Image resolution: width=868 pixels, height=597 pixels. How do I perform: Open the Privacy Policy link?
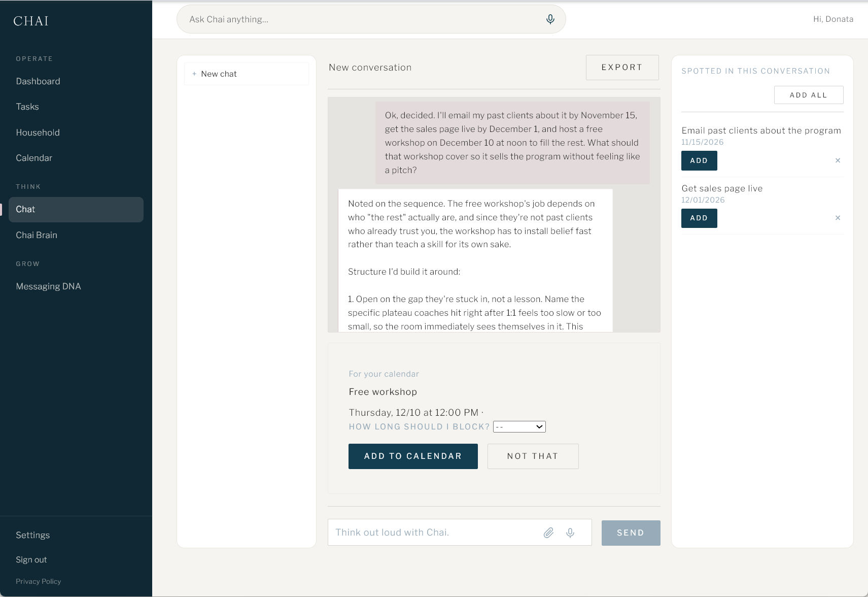pos(38,581)
